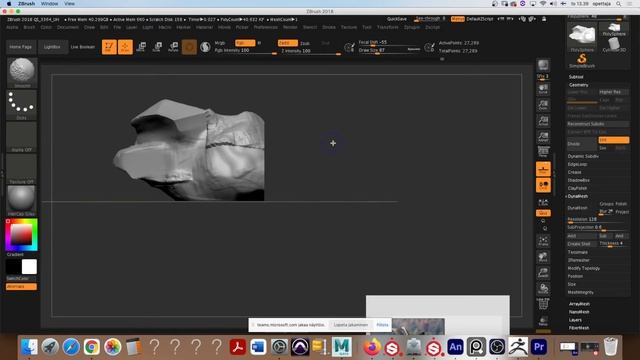
Task: Expand the ArrayMesh section
Action: (x=580, y=304)
